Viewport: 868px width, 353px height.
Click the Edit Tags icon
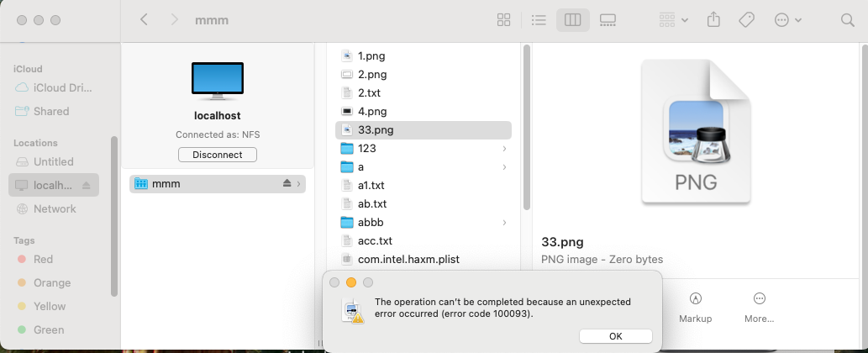pos(746,19)
